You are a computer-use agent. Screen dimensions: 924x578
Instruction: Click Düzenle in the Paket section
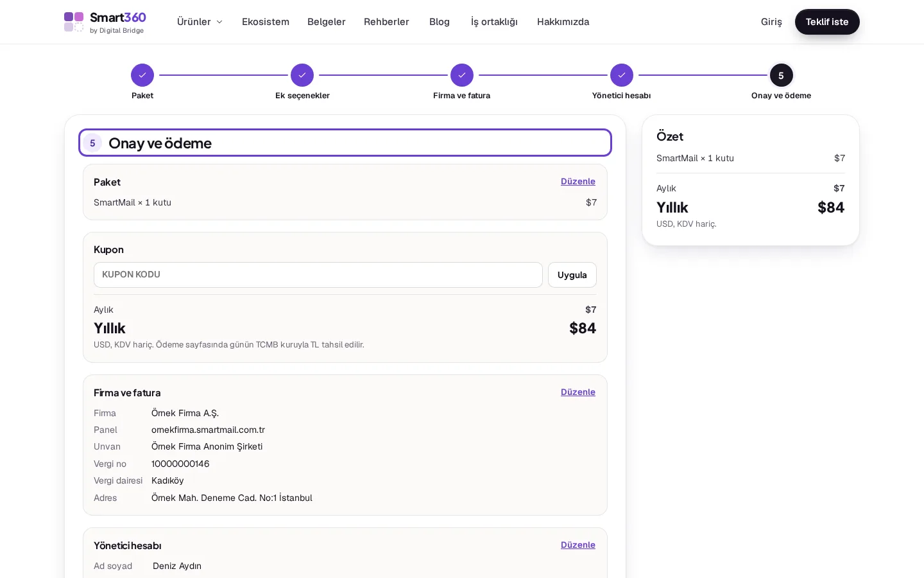[578, 181]
